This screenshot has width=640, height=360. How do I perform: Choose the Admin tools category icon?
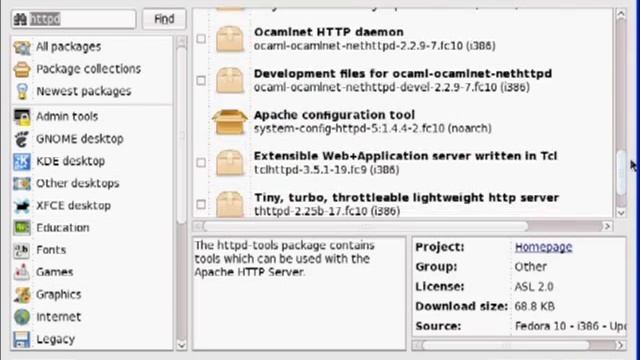(x=22, y=117)
